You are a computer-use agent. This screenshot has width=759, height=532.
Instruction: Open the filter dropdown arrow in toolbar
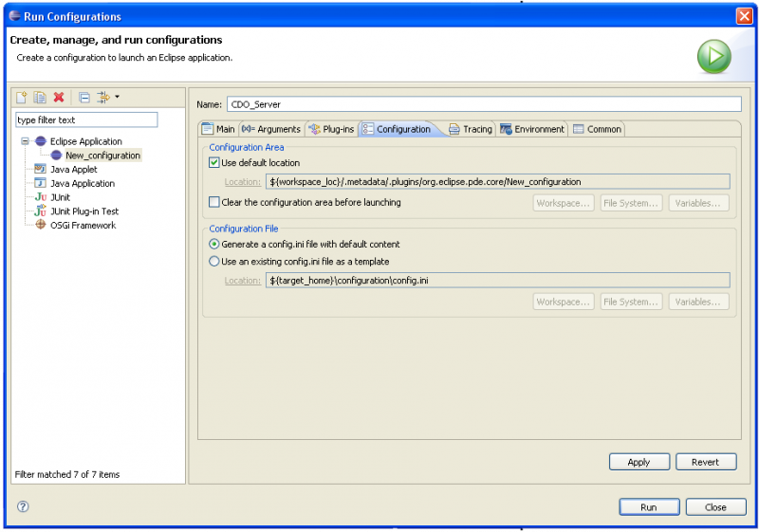[x=117, y=97]
